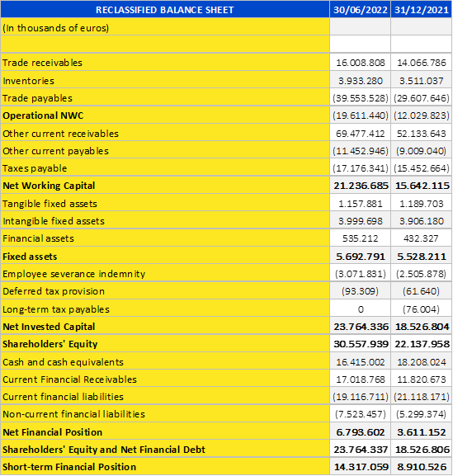Click the Net Financial Position value 6.793.602
453x476 pixels.
360,431
